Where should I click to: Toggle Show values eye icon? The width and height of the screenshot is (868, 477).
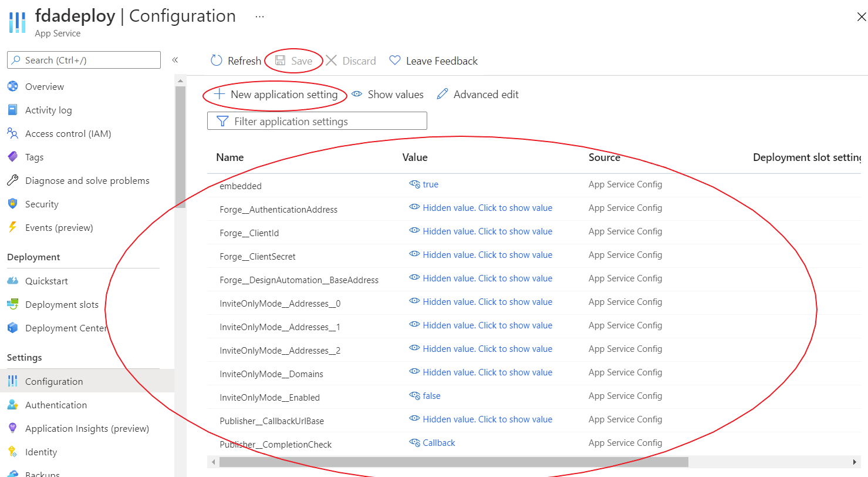click(357, 94)
